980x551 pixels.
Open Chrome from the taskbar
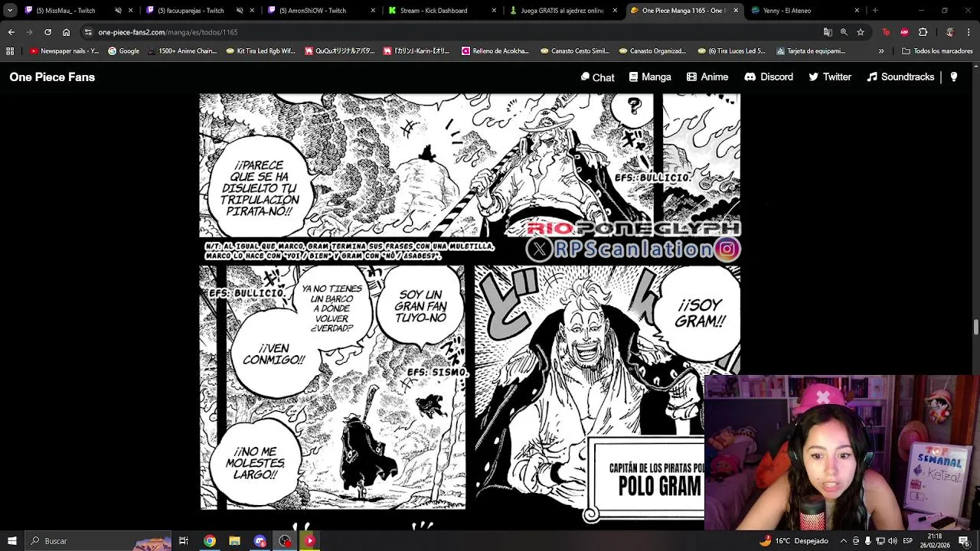click(209, 541)
